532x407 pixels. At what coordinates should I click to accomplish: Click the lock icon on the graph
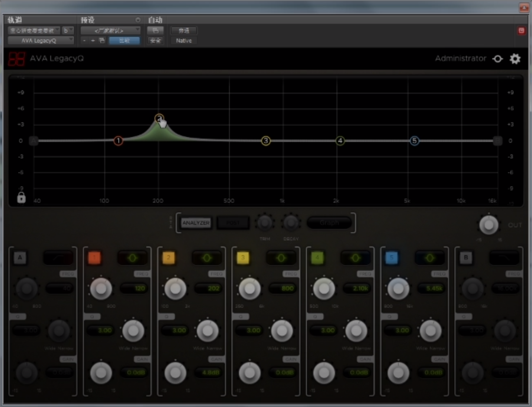coord(21,198)
